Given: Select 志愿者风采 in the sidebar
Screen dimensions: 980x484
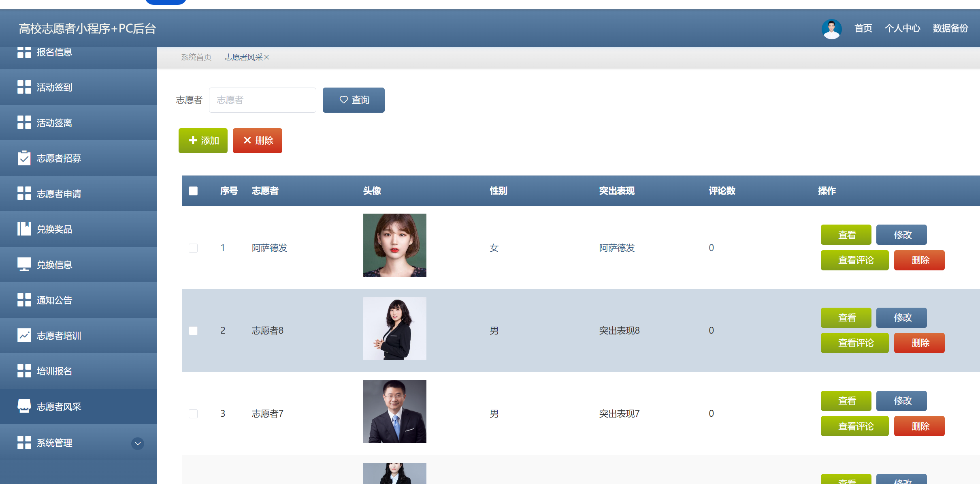Looking at the screenshot, I should click(78, 407).
